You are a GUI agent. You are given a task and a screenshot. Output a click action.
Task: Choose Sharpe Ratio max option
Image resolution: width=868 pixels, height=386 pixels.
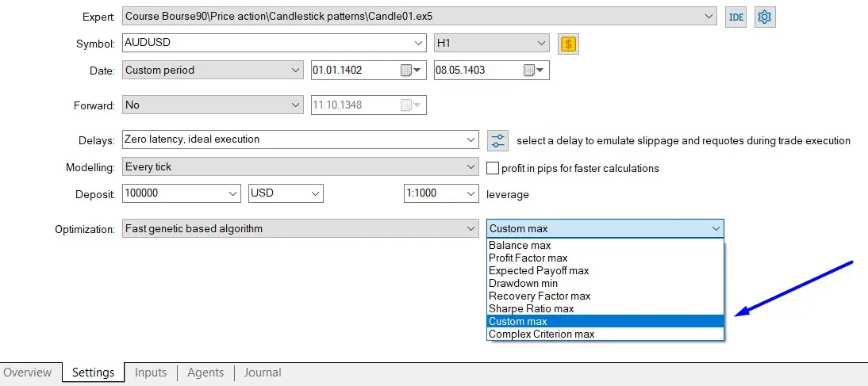coord(531,308)
